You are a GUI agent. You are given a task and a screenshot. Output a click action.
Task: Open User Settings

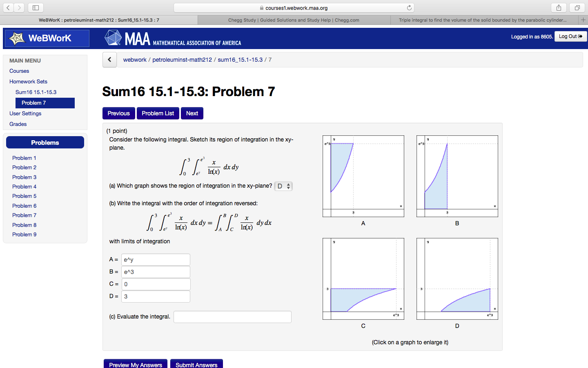coord(25,114)
